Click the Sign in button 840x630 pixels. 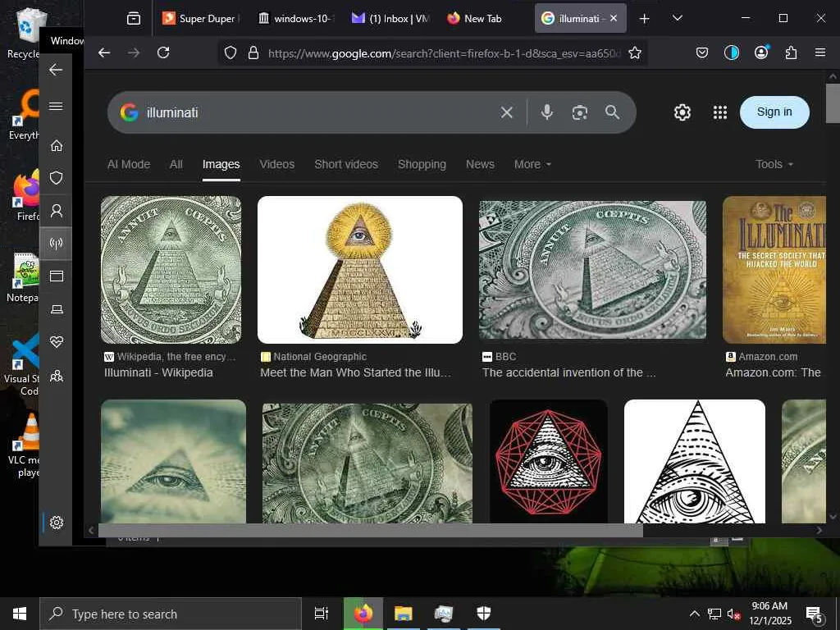coord(774,112)
